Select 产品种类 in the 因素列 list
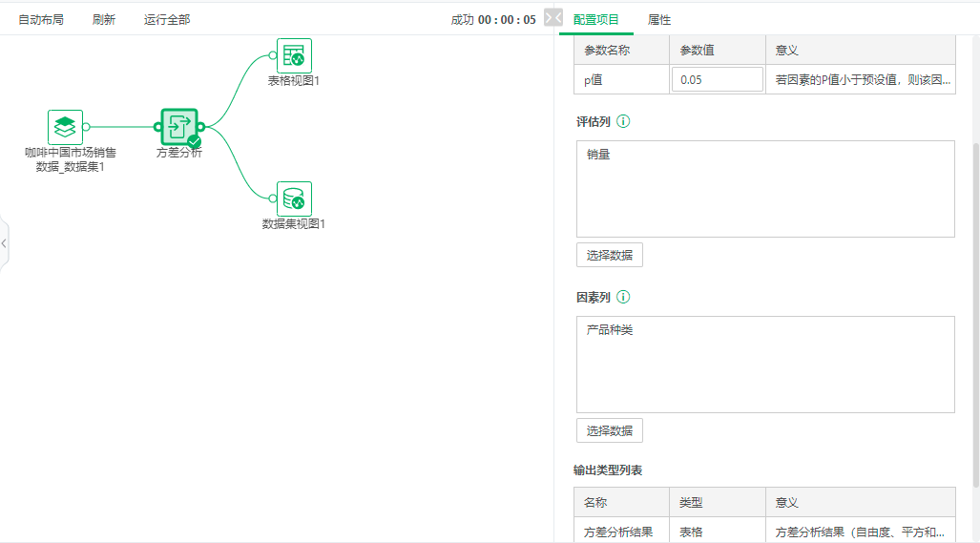 point(610,330)
